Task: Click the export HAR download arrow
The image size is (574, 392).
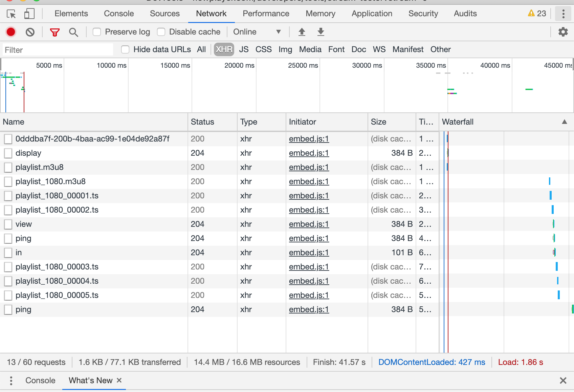Action: [x=321, y=32]
